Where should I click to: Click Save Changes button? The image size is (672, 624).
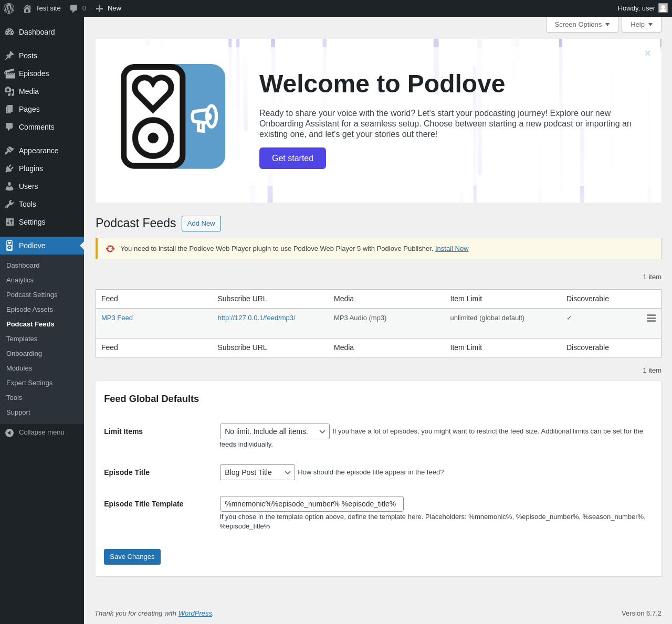pyautogui.click(x=132, y=557)
